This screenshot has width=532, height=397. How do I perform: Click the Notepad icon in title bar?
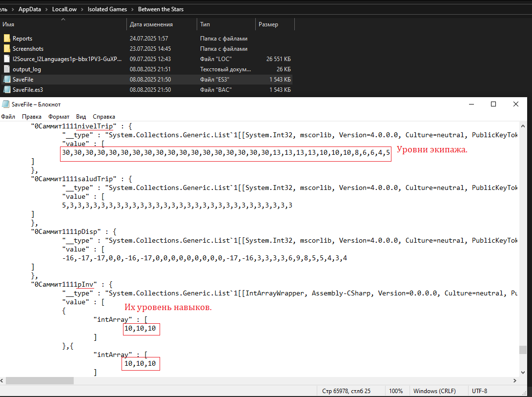[x=5, y=104]
